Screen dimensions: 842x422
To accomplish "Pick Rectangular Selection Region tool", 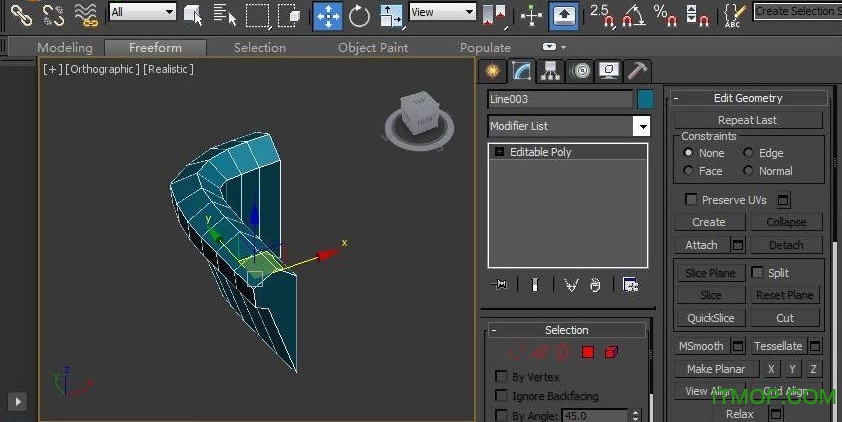I will (258, 16).
